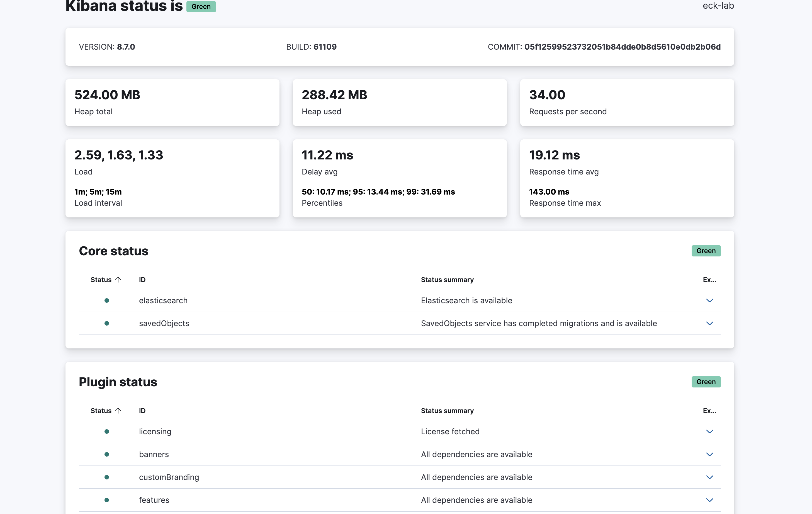Click the Core status sort arrow icon
Image resolution: width=812 pixels, height=514 pixels.
[x=118, y=280]
